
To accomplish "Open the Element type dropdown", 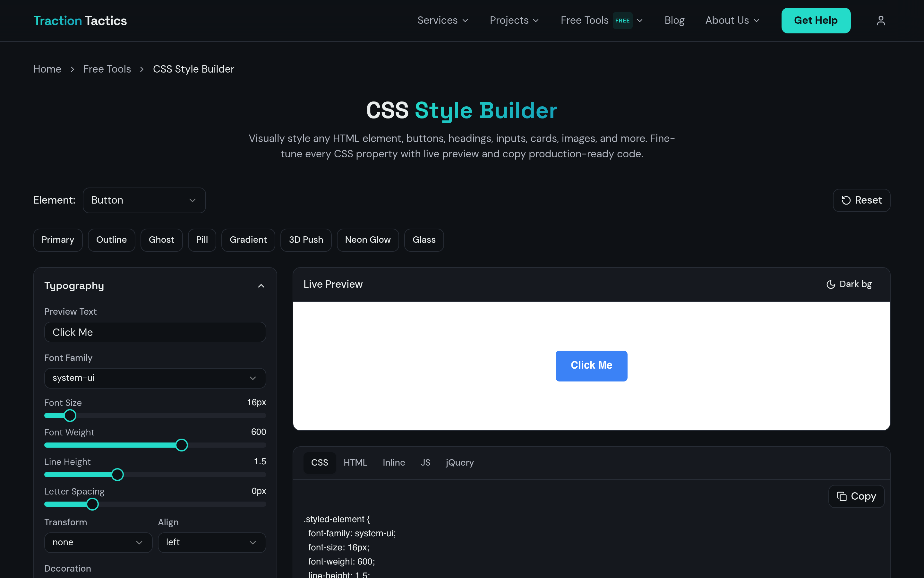I will [x=144, y=200].
